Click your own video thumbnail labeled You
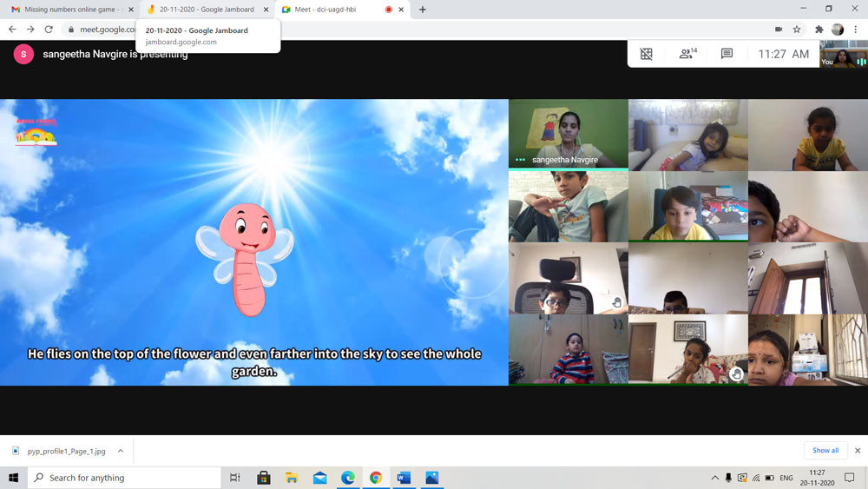This screenshot has height=489, width=868. (844, 54)
